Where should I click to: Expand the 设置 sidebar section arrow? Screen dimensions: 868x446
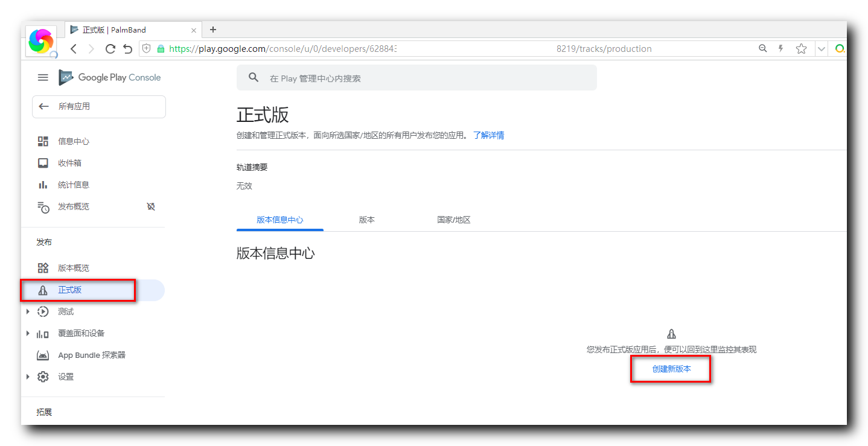tap(28, 377)
